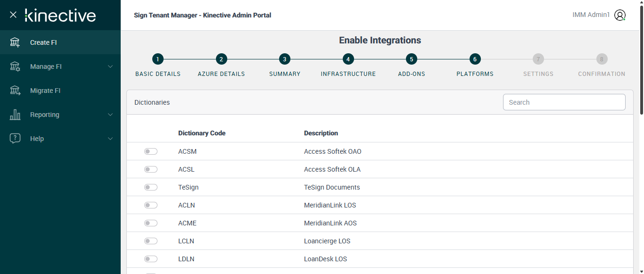Open the user profile avatar icon
This screenshot has height=274, width=644.
[620, 15]
